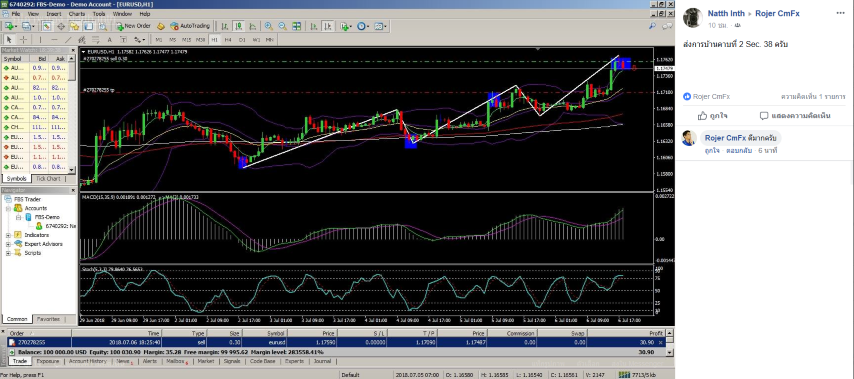The image size is (854, 379).
Task: Open Natth Inth profile link
Action: (727, 14)
